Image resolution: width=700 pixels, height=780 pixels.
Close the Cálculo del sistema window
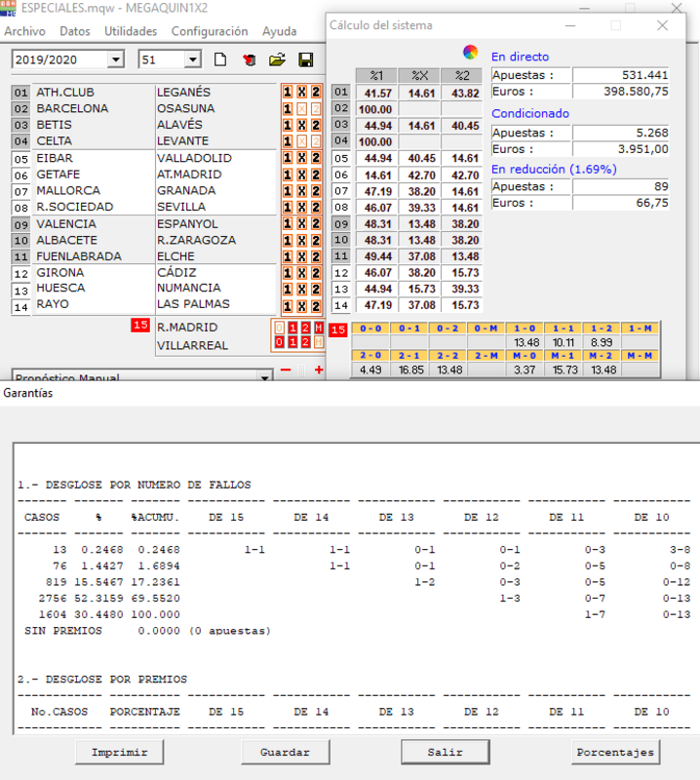[662, 25]
